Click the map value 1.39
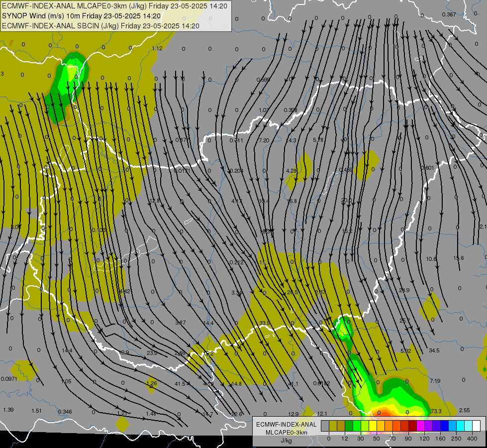 coord(8,410)
